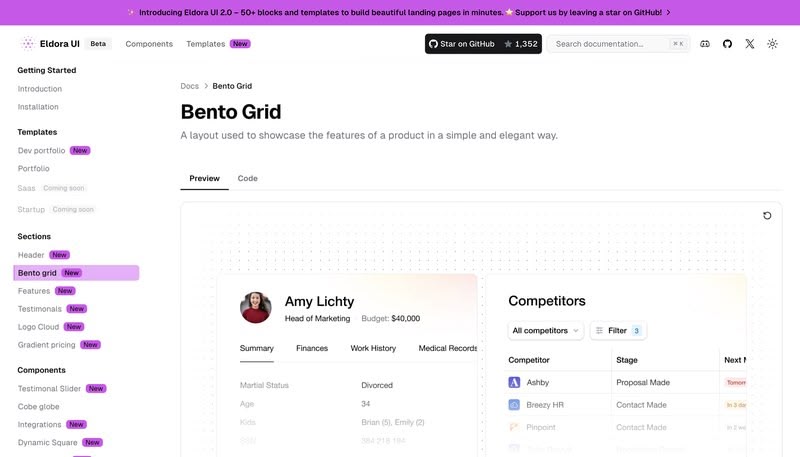Open Portfolio template link

(34, 168)
